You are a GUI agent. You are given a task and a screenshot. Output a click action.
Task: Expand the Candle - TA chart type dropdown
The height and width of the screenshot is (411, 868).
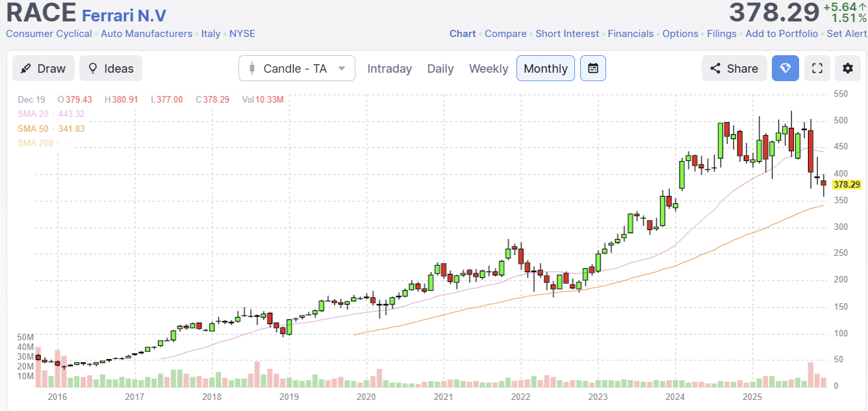pos(297,68)
